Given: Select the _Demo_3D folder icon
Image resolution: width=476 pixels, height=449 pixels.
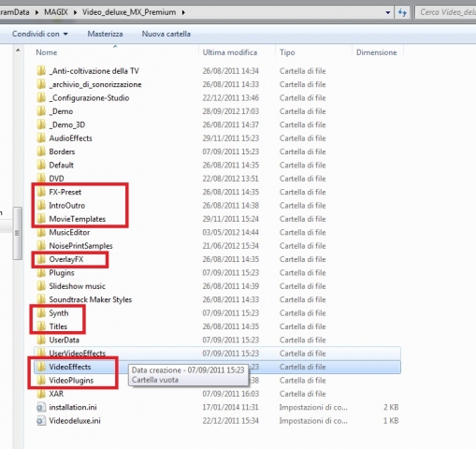Looking at the screenshot, I should click(41, 124).
